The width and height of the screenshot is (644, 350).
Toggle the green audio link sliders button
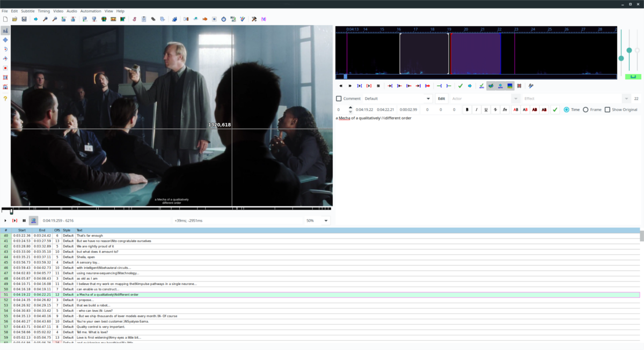(633, 77)
